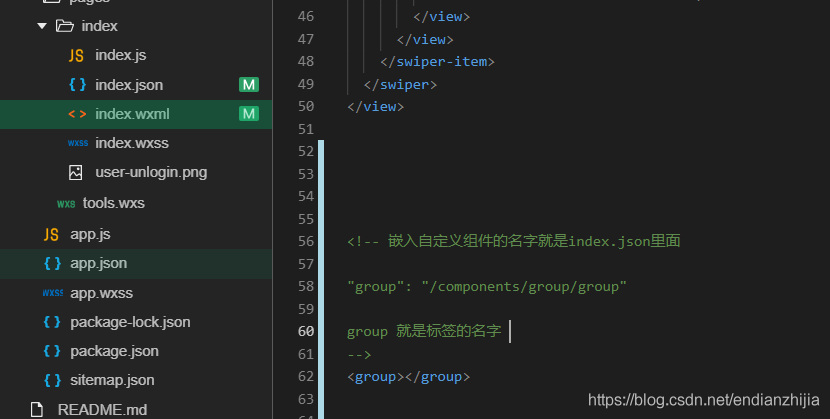Click the closing swiper-item tag on line 48
This screenshot has width=830, height=419.
pos(437,62)
